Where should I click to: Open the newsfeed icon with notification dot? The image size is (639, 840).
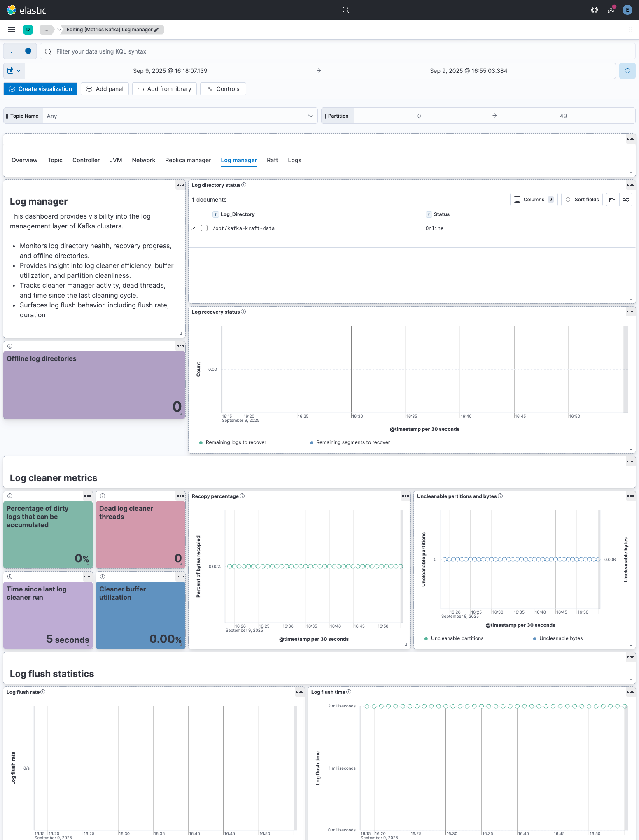pyautogui.click(x=611, y=10)
